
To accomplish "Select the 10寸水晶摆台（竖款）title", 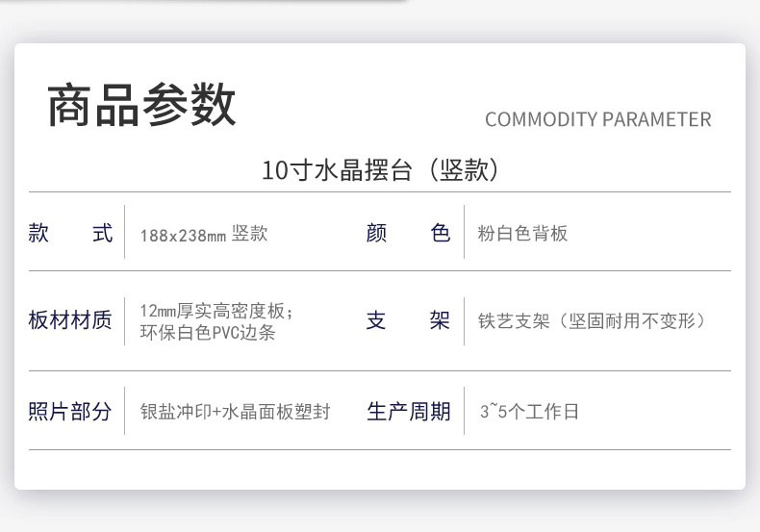I will click(x=381, y=170).
